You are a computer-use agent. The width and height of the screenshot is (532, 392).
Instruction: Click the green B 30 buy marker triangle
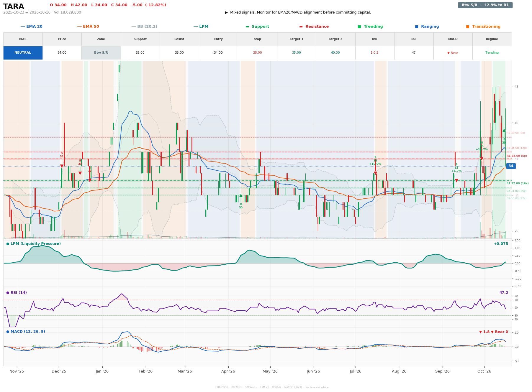[x=241, y=195]
